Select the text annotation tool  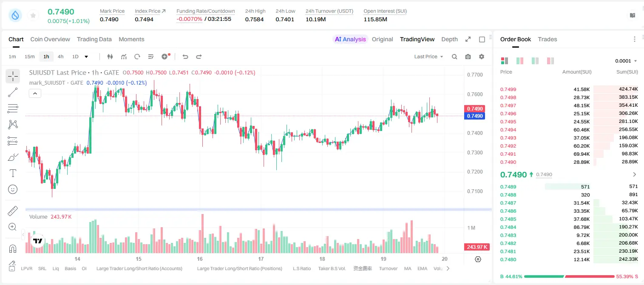click(x=13, y=173)
